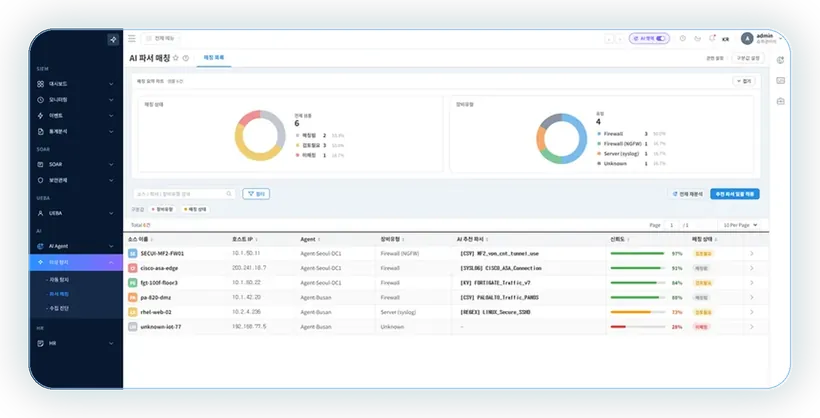Expand the UEBA sidebar menu chevron
Viewport: 820px width, 418px height.
click(x=111, y=213)
